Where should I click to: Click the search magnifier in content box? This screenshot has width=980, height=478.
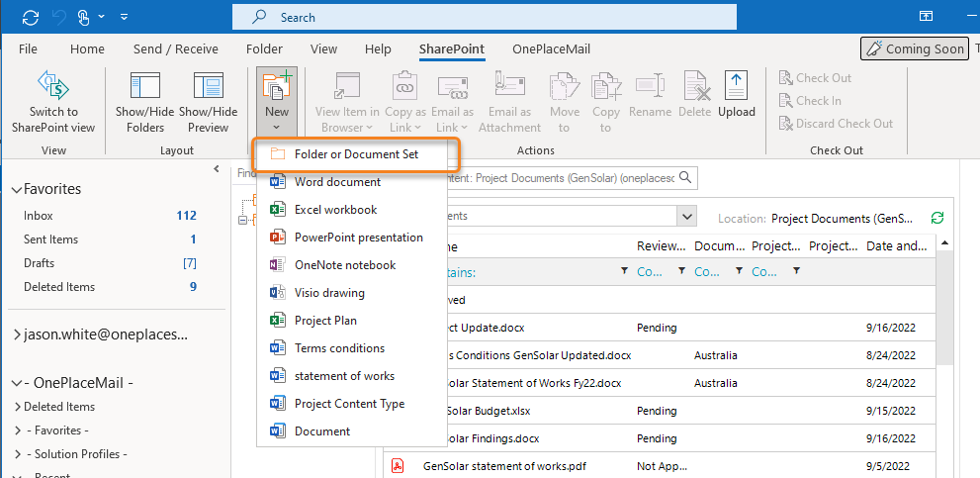(x=685, y=178)
